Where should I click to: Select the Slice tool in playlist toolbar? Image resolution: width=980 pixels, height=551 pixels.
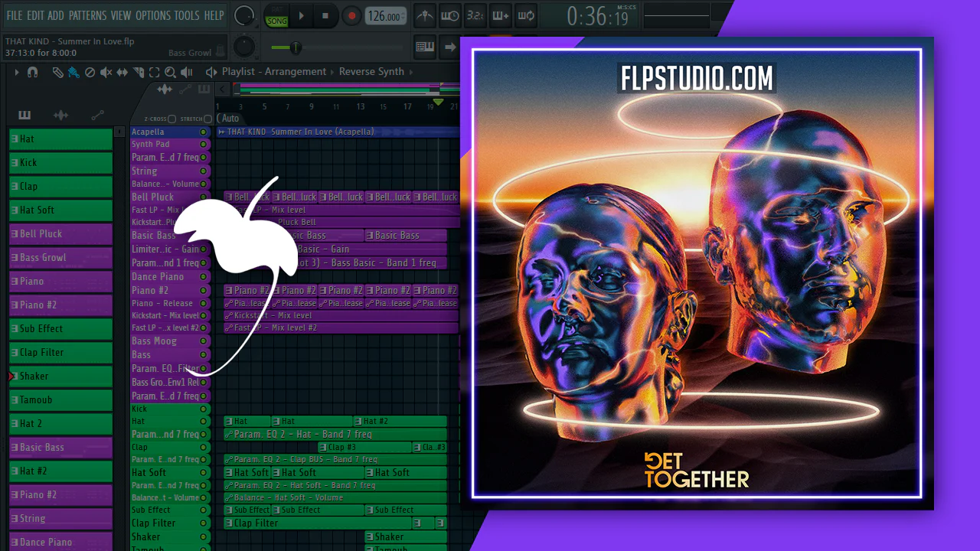coord(139,72)
